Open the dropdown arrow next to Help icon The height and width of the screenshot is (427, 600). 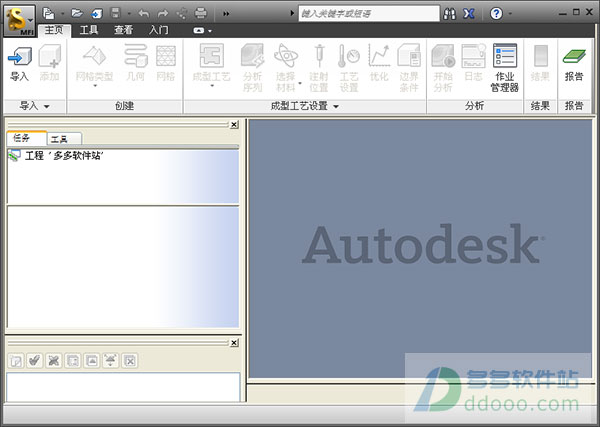point(510,14)
